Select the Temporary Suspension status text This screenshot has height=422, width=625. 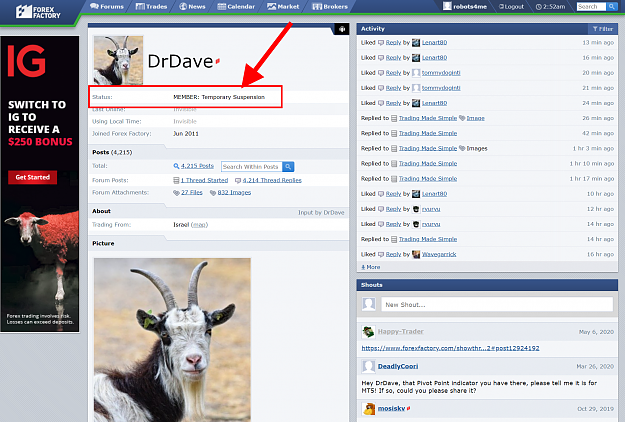tap(233, 97)
